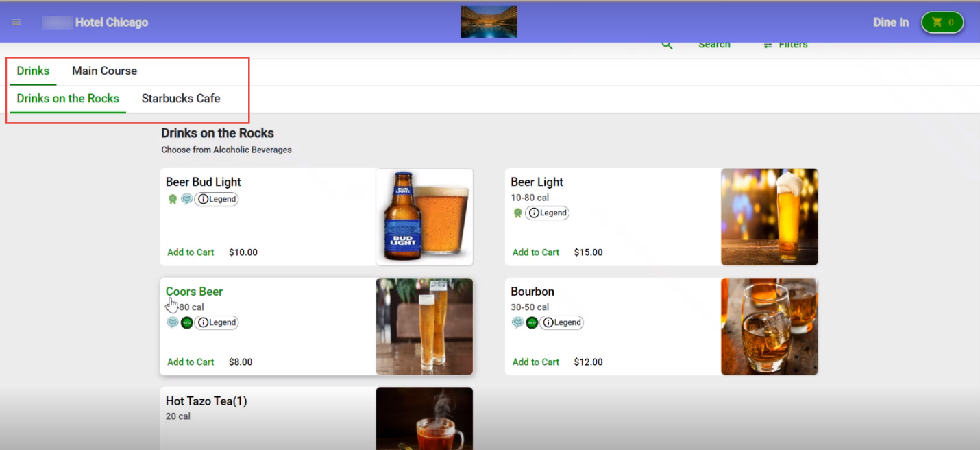Click the Hot Tazo Tea cup photo
Screen dimensions: 980x450
[x=424, y=418]
